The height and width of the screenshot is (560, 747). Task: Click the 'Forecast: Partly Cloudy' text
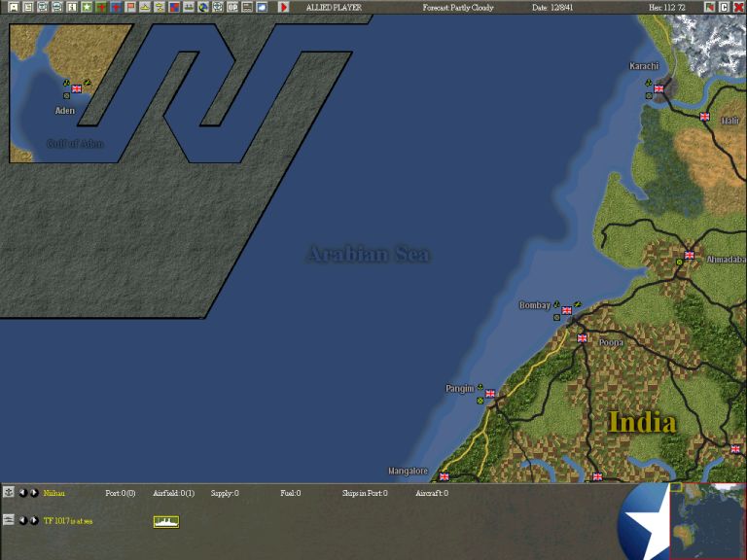coord(458,8)
